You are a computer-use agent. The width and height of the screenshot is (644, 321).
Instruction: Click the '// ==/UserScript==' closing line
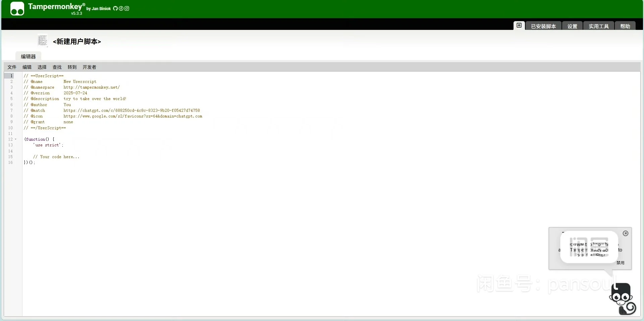coord(45,128)
